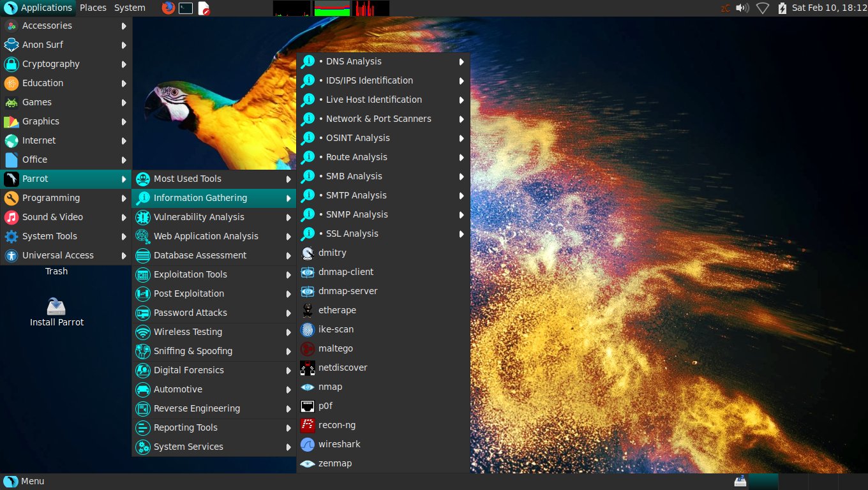Select Sound & Video entry
The image size is (868, 490).
click(66, 217)
